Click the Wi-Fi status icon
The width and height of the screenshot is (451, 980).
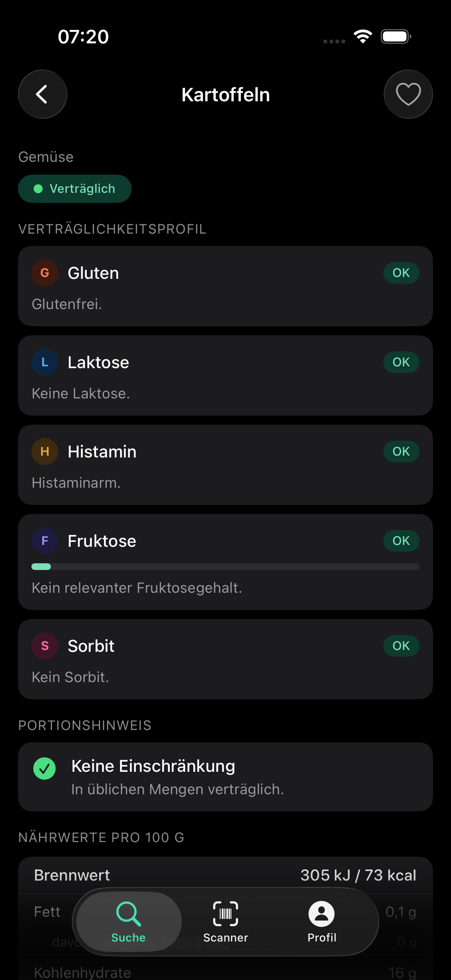(363, 37)
